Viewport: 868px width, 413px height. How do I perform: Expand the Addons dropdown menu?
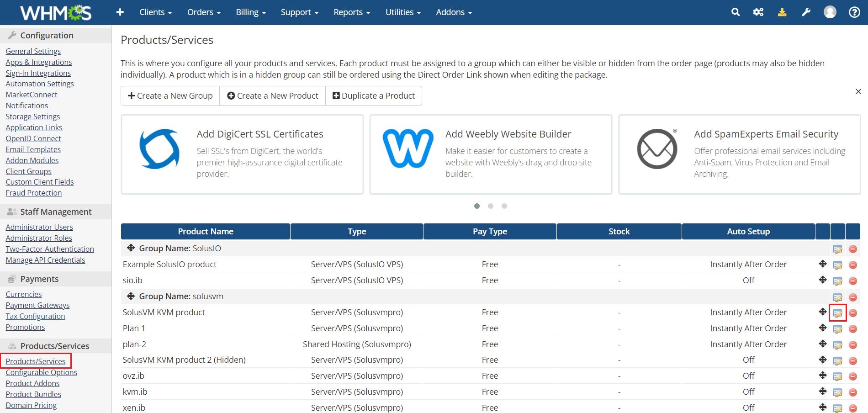click(454, 12)
